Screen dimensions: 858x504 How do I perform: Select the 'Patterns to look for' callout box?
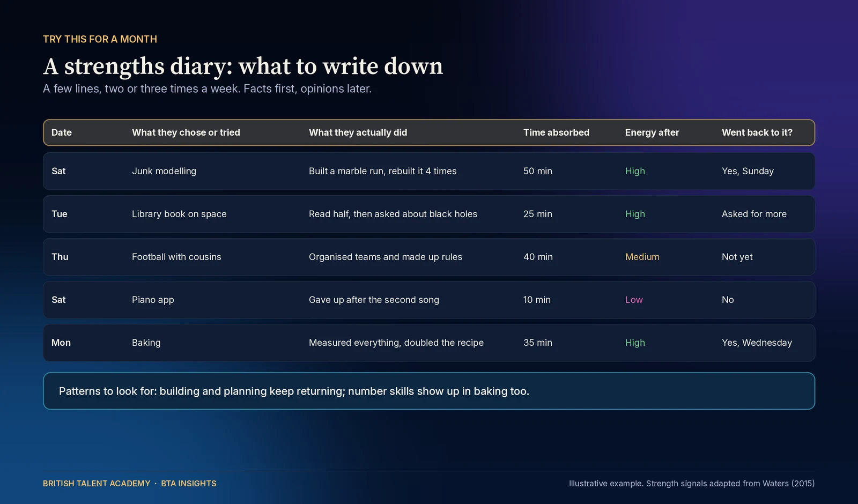coord(429,391)
